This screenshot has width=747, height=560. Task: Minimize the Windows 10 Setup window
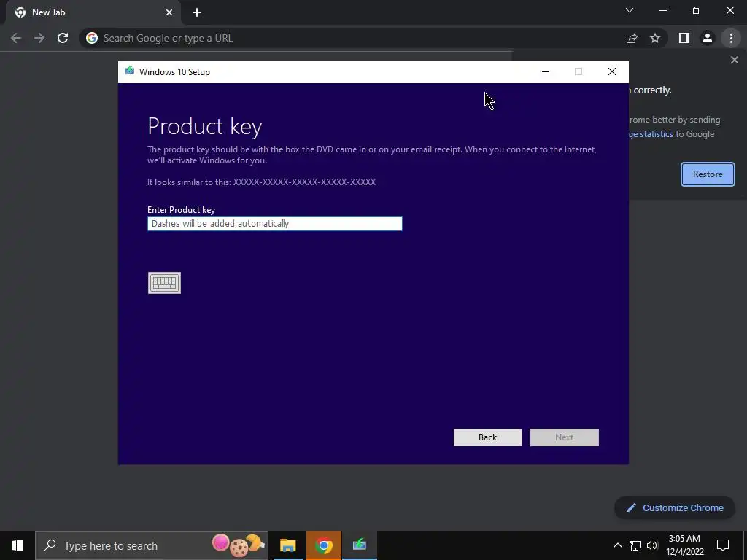(546, 72)
